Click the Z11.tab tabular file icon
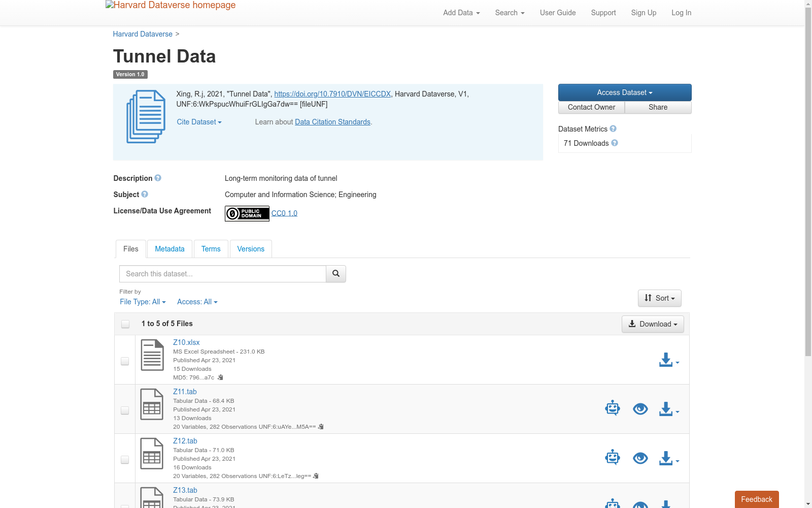 152,404
